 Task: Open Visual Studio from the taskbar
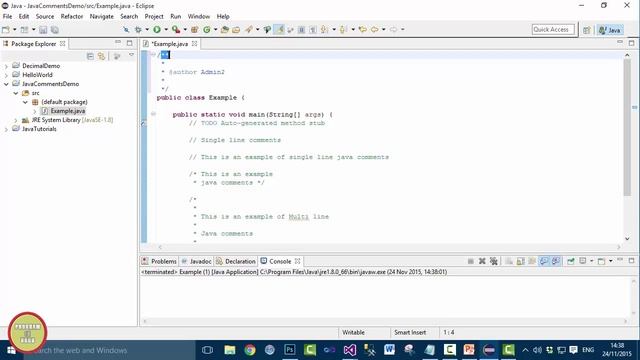tap(349, 350)
